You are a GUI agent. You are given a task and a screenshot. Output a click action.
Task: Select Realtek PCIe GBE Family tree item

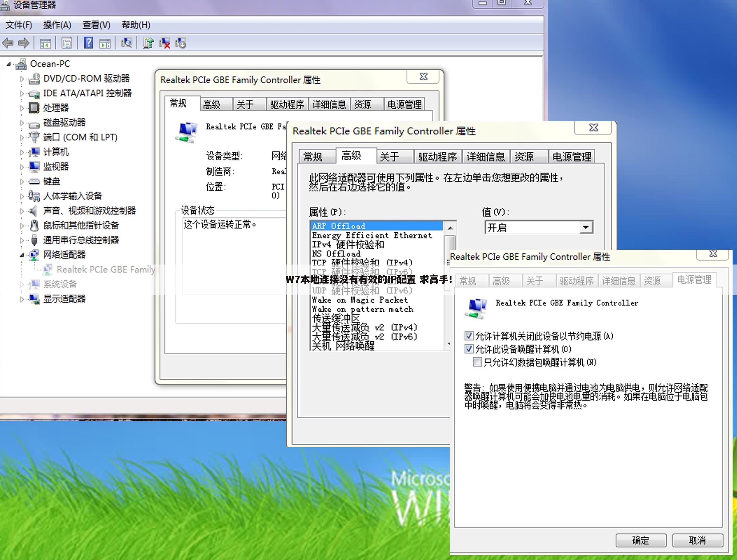pyautogui.click(x=106, y=269)
